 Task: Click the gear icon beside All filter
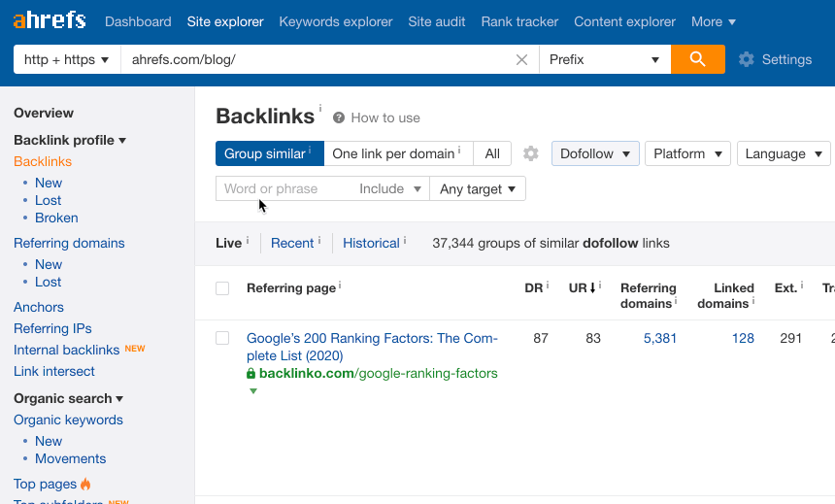[x=530, y=153]
